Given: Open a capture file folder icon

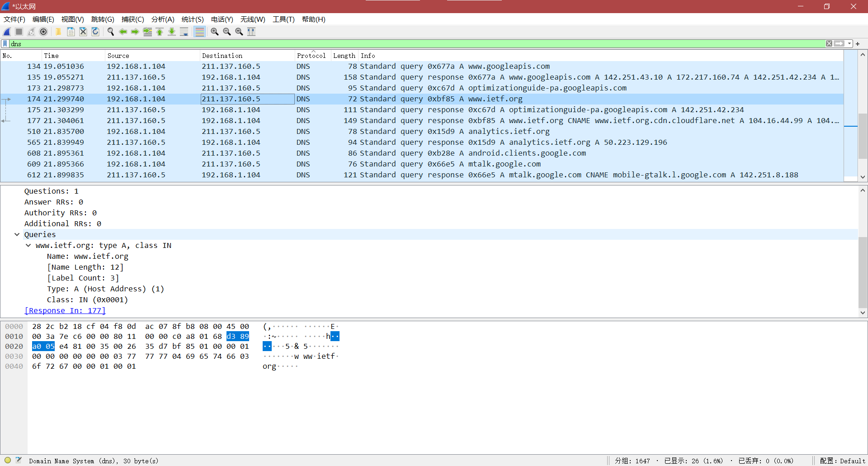Looking at the screenshot, I should [58, 32].
